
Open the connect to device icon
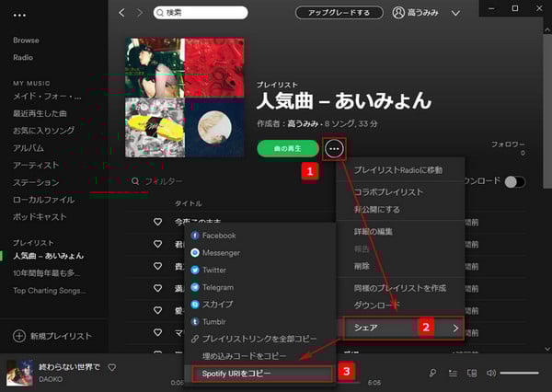(x=472, y=373)
